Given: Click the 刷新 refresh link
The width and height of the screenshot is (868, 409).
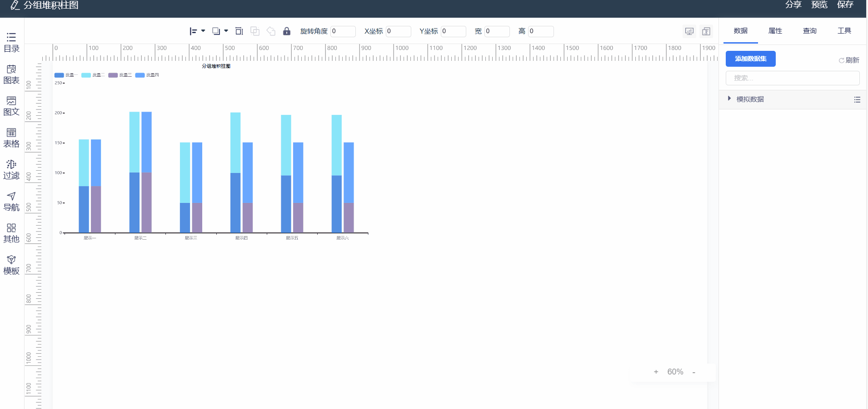Looking at the screenshot, I should coord(849,60).
